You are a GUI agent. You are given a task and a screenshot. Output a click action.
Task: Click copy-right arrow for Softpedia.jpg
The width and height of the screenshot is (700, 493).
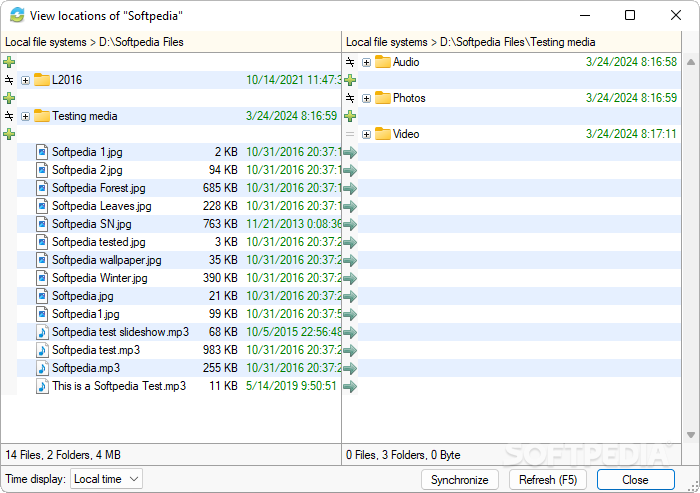(350, 296)
